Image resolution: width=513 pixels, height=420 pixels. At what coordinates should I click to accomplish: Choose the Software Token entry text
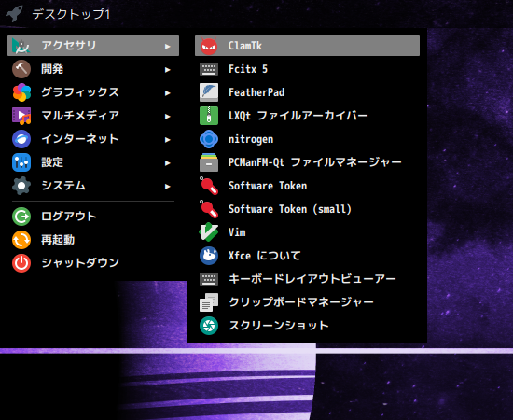268,186
